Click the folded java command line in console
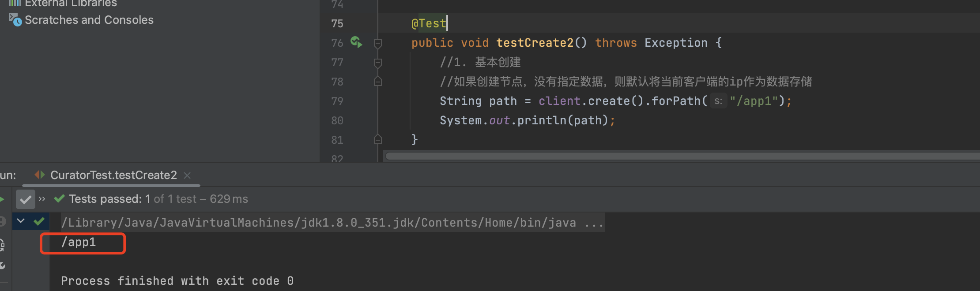 (x=331, y=223)
